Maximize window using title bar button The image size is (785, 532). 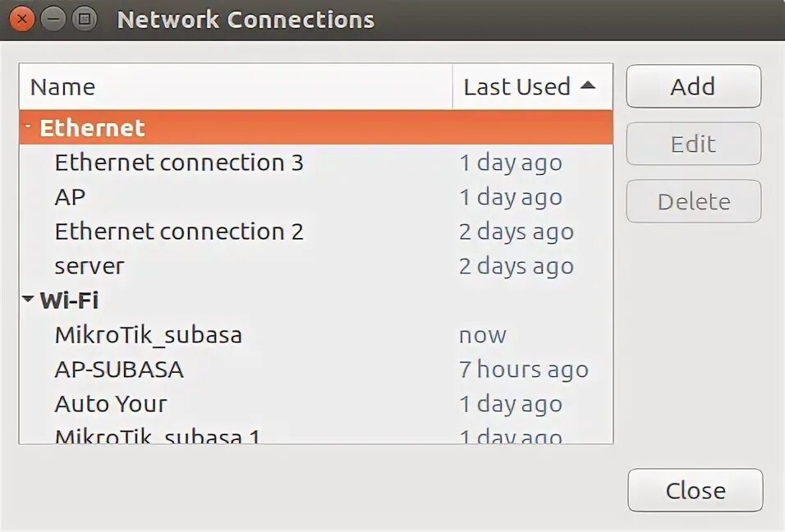click(84, 19)
